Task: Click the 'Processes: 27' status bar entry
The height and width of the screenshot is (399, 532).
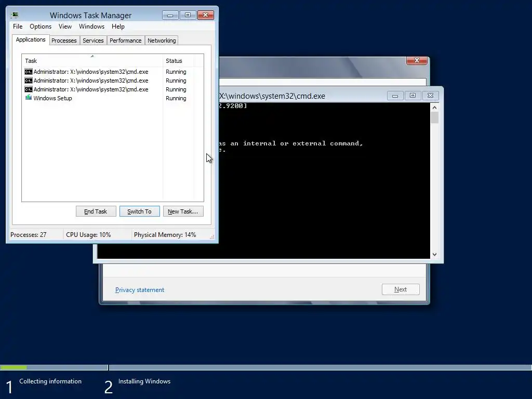Action: [x=29, y=235]
